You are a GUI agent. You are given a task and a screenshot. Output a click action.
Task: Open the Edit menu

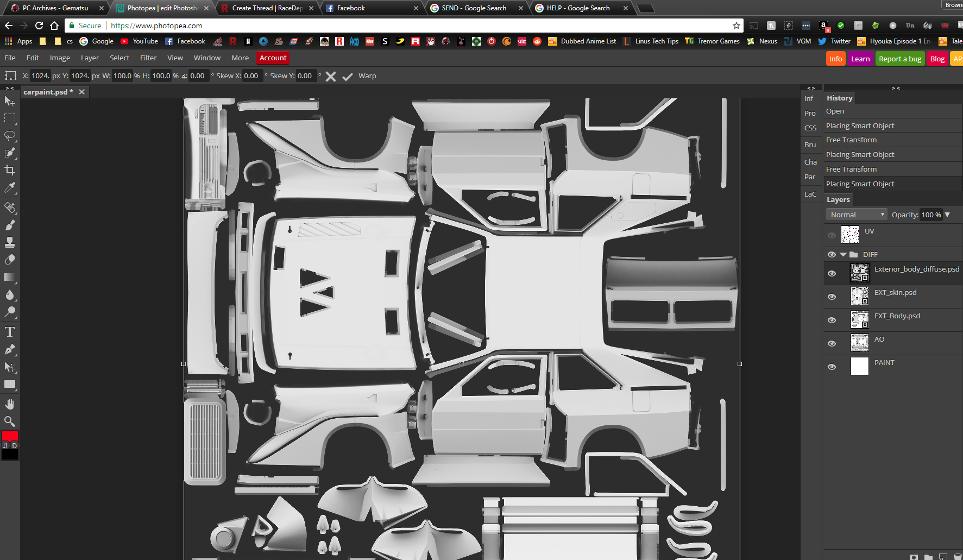pos(33,58)
